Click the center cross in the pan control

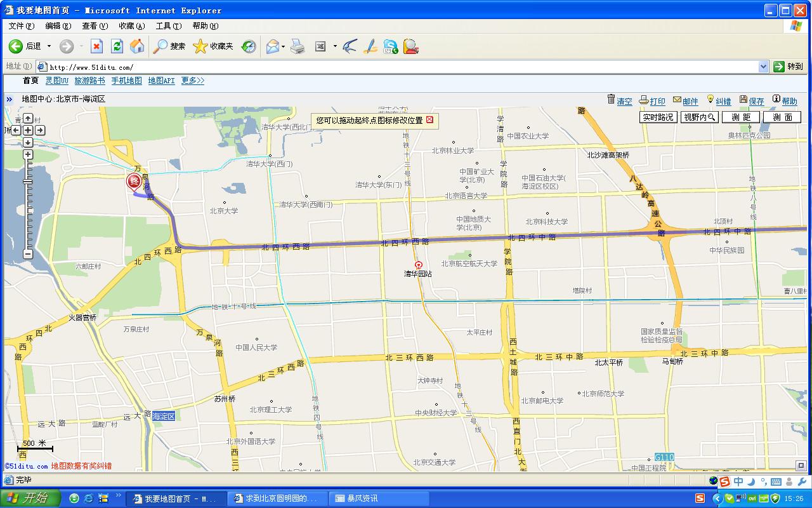(28, 130)
